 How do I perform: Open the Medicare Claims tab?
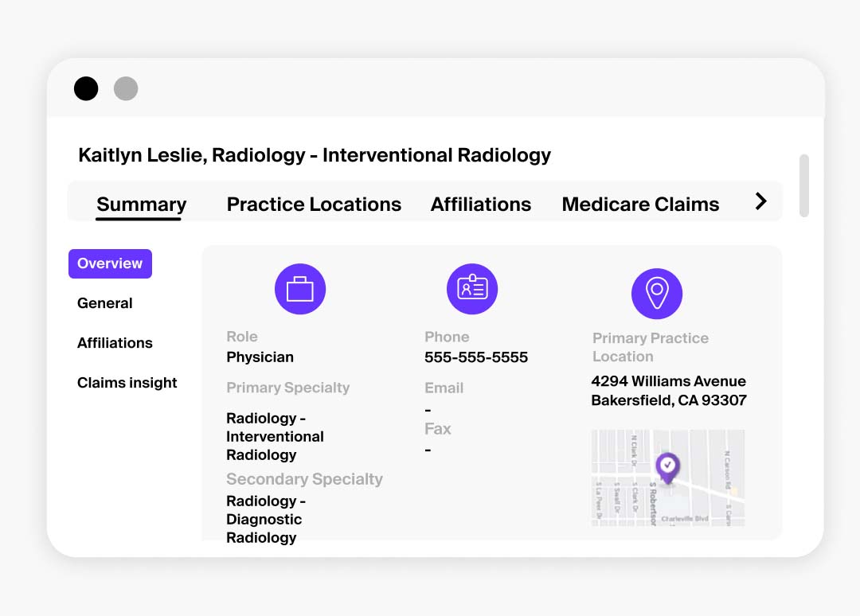640,205
